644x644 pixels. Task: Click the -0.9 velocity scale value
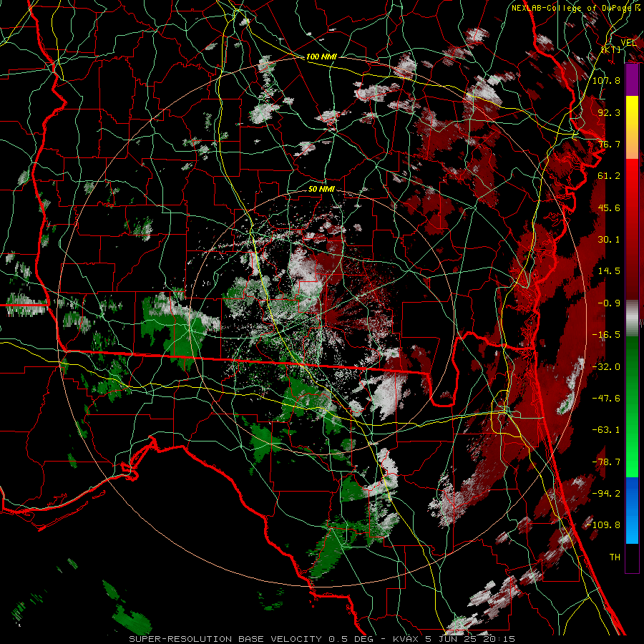pyautogui.click(x=609, y=303)
